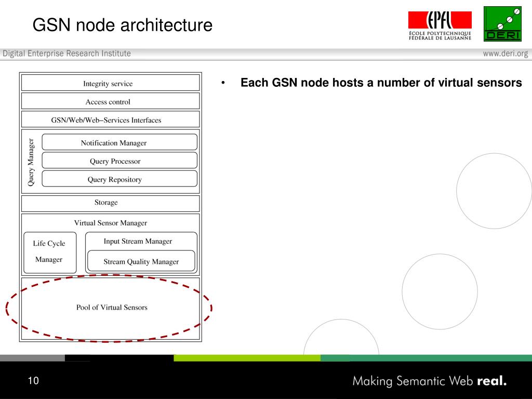Screen dimensions: 532x399
Task: Select the 'Life Cycle Manager' box
Action: point(50,252)
